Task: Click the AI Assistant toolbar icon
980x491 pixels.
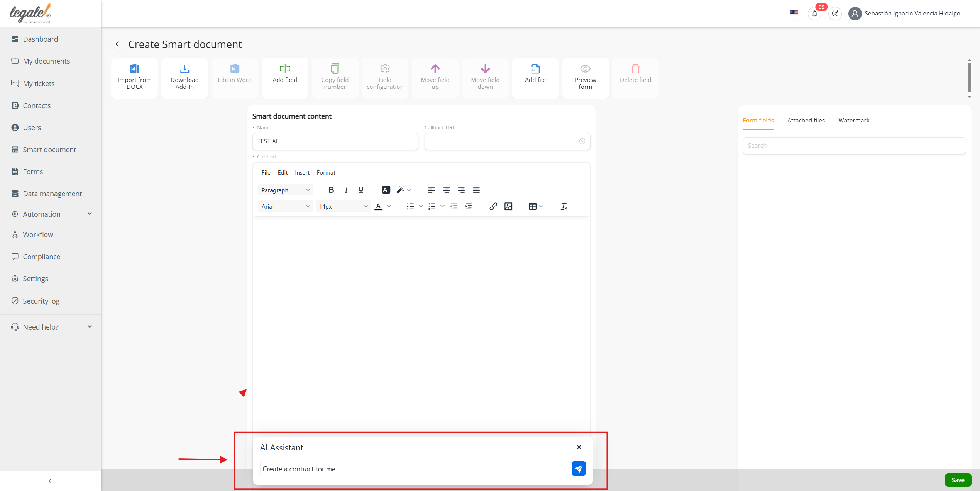Action: [386, 190]
